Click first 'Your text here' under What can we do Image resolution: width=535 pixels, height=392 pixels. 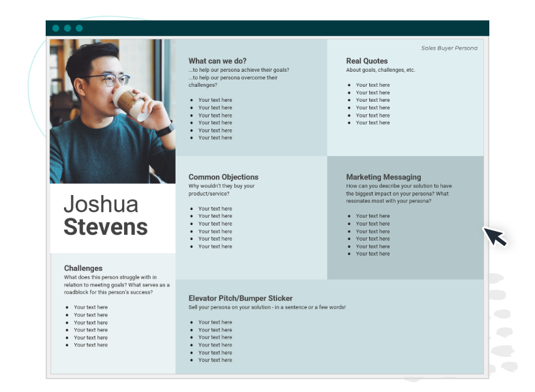point(215,100)
